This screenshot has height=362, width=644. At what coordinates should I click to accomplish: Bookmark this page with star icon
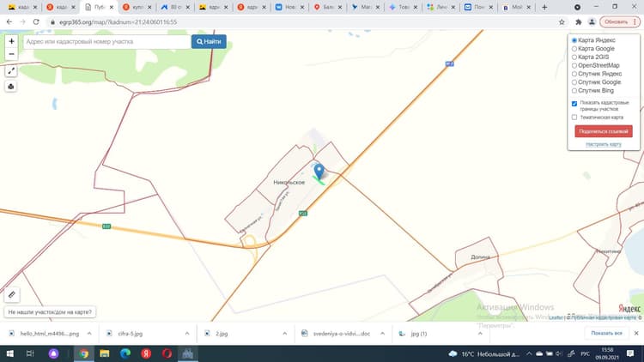pos(562,21)
